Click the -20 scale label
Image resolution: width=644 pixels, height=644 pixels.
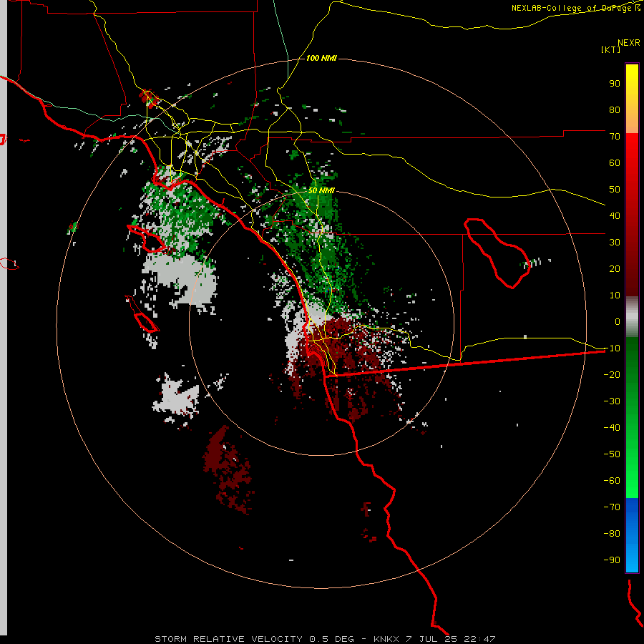(x=612, y=374)
